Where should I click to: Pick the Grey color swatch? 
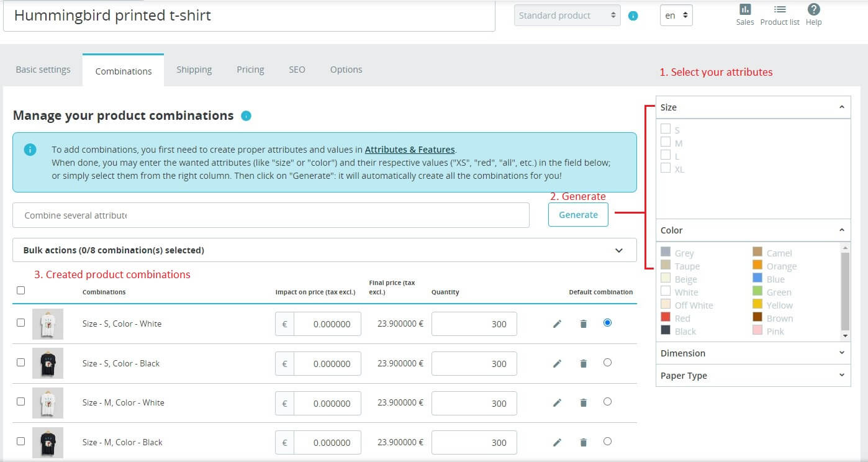click(x=666, y=252)
